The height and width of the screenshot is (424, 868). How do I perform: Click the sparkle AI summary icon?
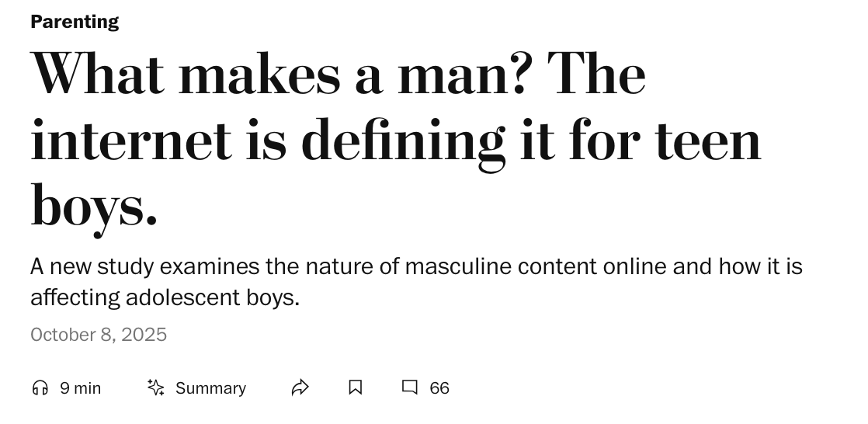point(156,388)
